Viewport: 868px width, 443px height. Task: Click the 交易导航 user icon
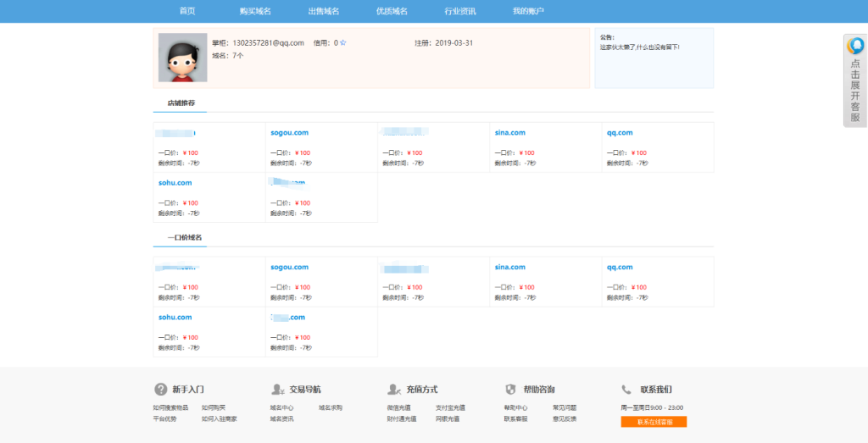[277, 390]
